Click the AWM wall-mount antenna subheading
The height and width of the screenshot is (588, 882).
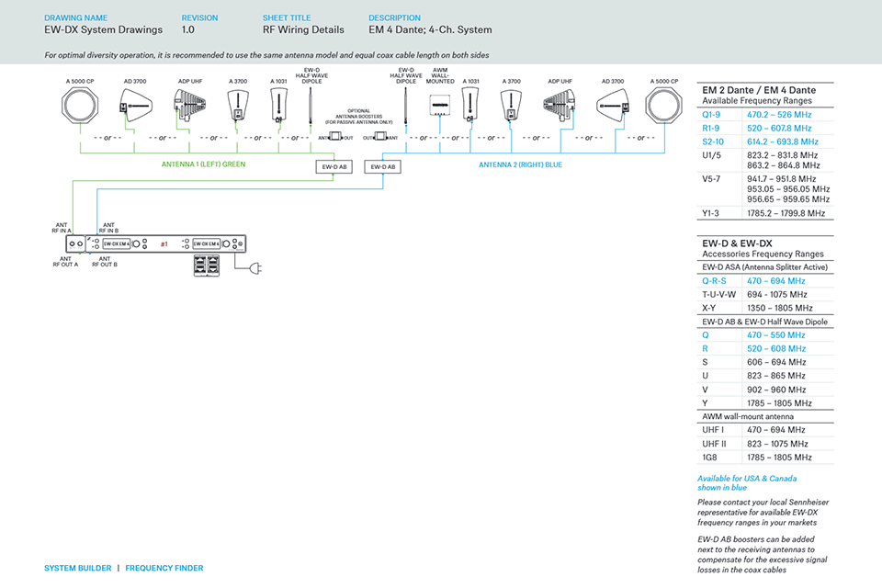748,416
